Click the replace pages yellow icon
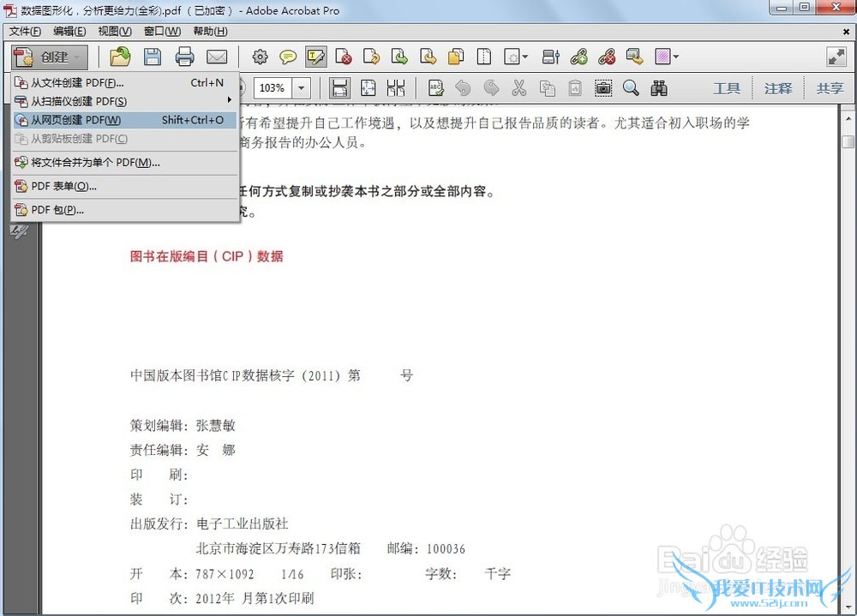857x616 pixels. pos(456,57)
